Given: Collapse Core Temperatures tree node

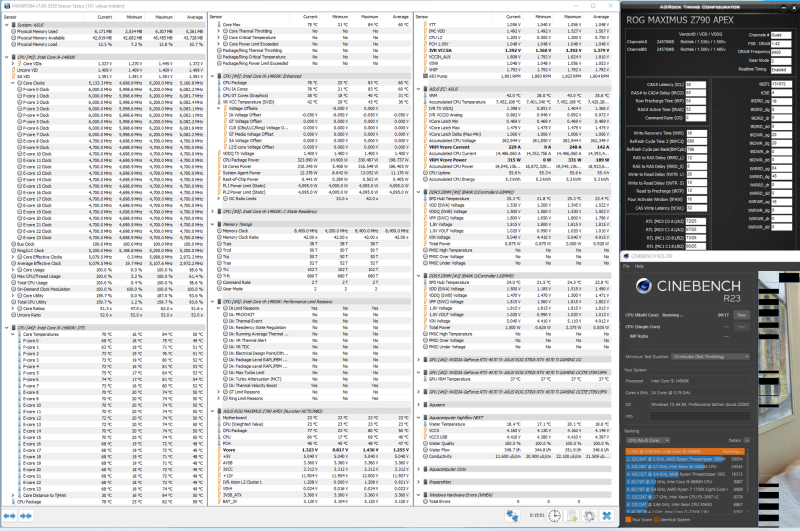Looking at the screenshot, I should (x=13, y=334).
